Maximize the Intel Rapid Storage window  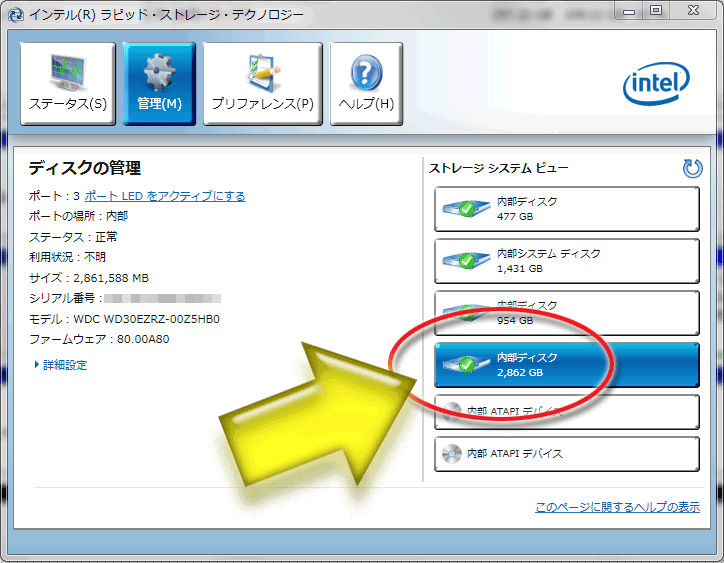[x=655, y=10]
